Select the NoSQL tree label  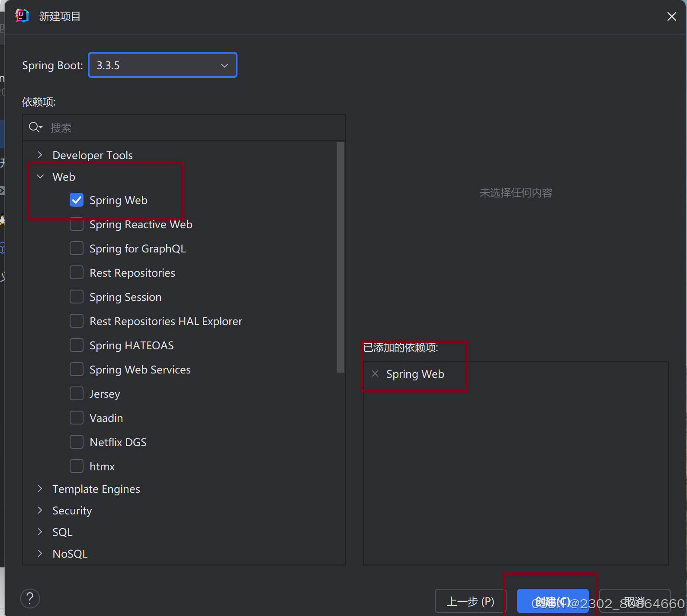70,554
